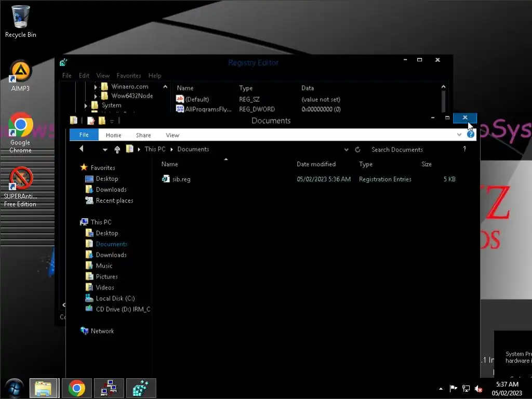
Task: Select Network in the navigation pane
Action: 102,331
